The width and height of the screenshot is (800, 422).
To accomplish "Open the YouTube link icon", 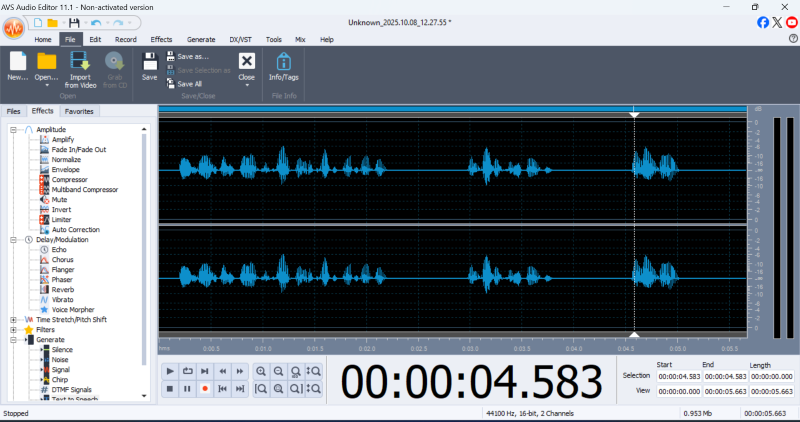I will point(791,22).
